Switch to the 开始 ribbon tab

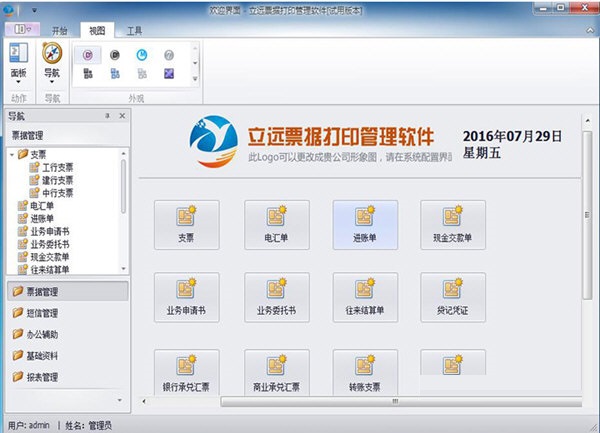pos(59,31)
